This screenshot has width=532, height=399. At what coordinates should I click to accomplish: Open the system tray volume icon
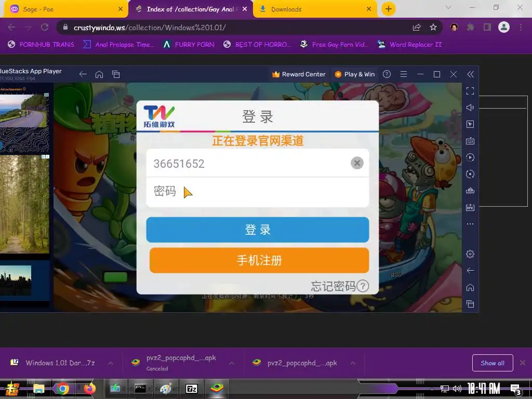[x=457, y=389]
